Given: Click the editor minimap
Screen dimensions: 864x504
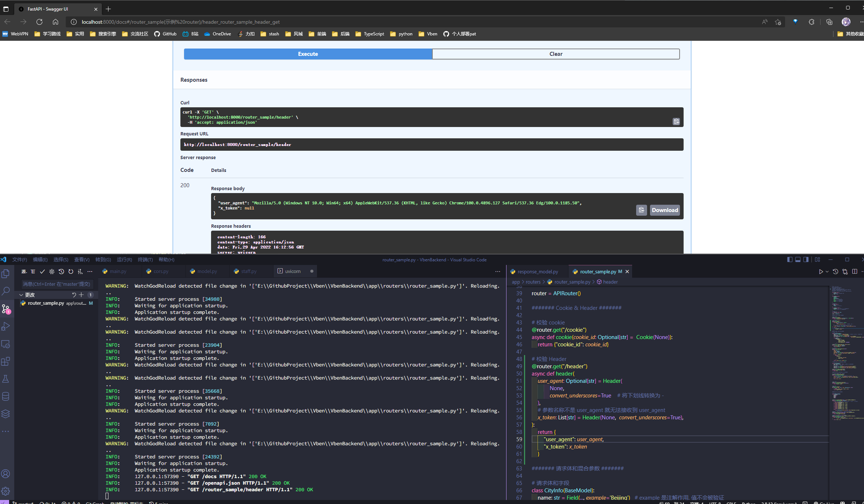Looking at the screenshot, I should pos(846,354).
